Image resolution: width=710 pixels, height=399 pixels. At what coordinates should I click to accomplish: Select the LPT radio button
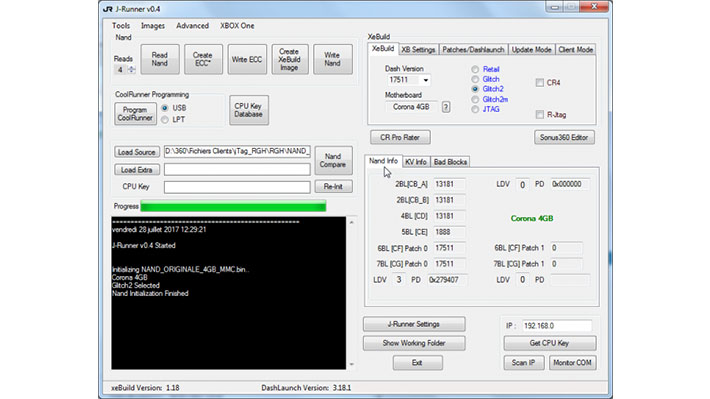165,120
